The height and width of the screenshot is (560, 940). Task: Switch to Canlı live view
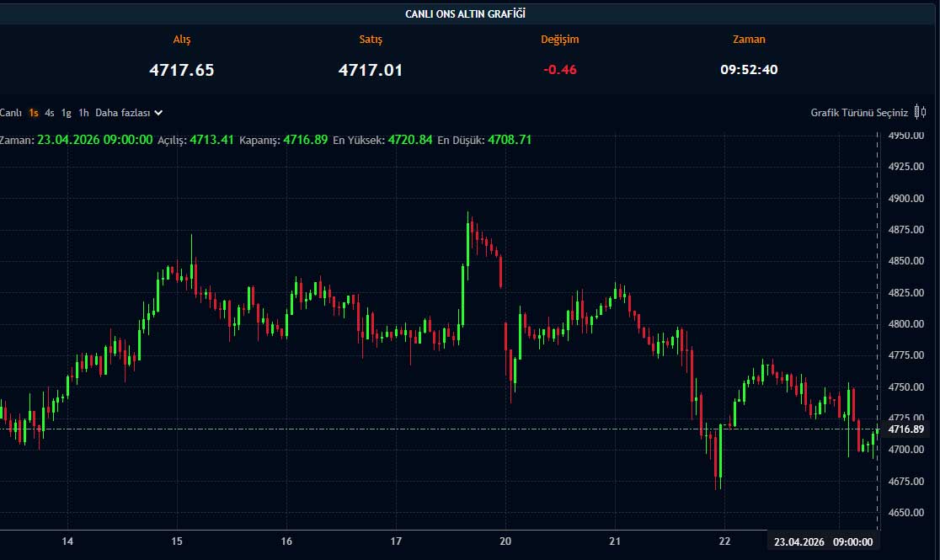click(11, 112)
